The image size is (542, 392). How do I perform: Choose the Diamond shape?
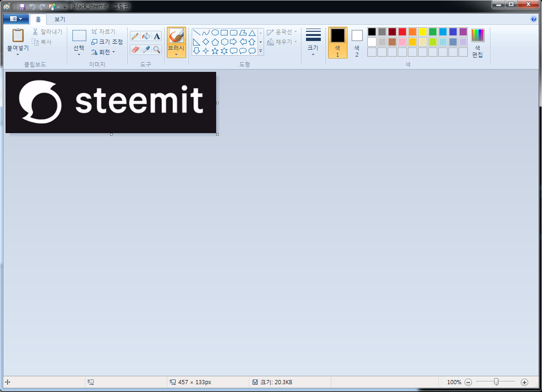[206, 42]
